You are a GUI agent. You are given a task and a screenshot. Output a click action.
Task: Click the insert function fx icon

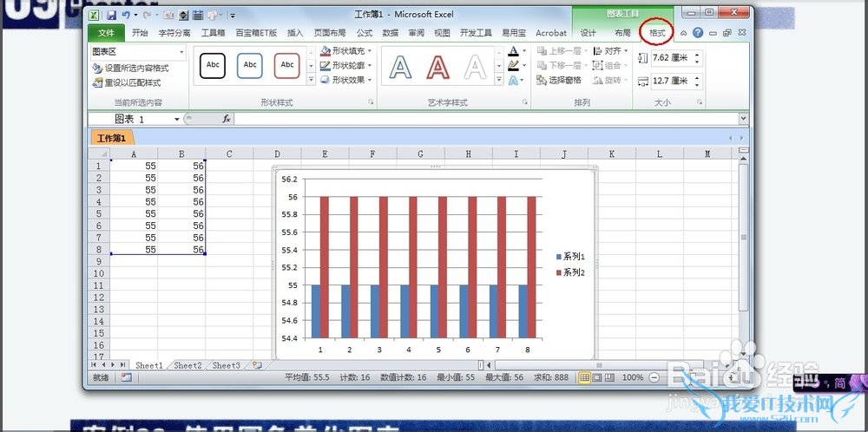[226, 119]
